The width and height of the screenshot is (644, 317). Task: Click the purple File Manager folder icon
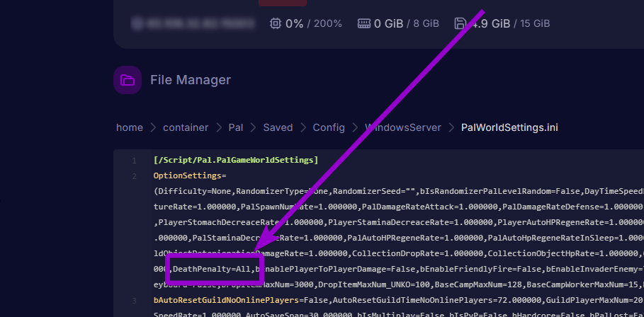click(x=128, y=80)
